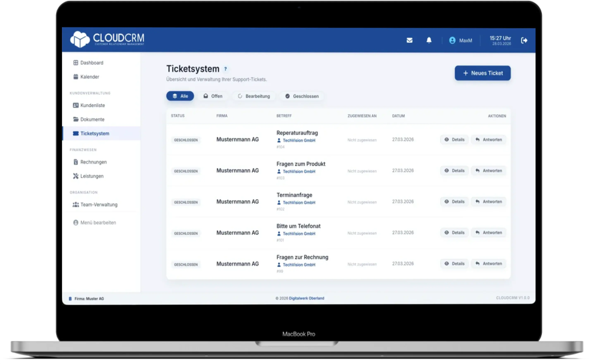Open Dokumente in the sidebar
This screenshot has height=364, width=589.
pos(102,119)
